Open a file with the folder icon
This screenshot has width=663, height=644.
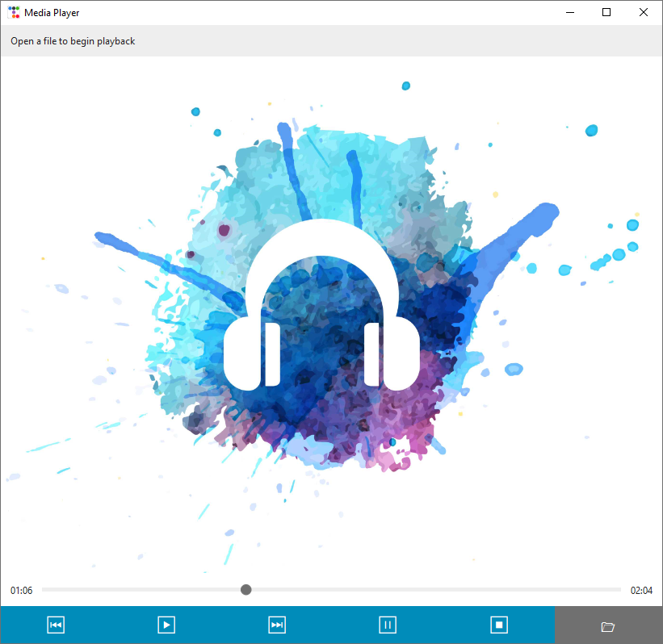(608, 625)
